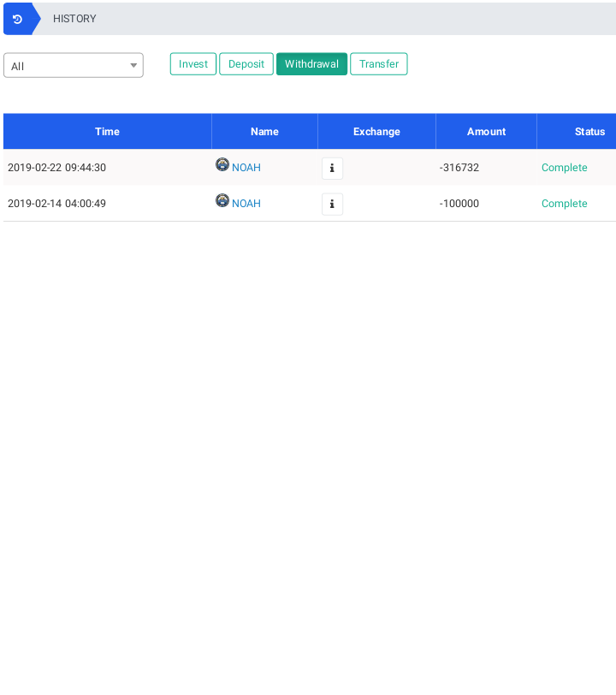Viewport: 616px width, 695px height.
Task: Click the 2019-02-22 09:44:30 timestamp
Action: click(x=56, y=168)
